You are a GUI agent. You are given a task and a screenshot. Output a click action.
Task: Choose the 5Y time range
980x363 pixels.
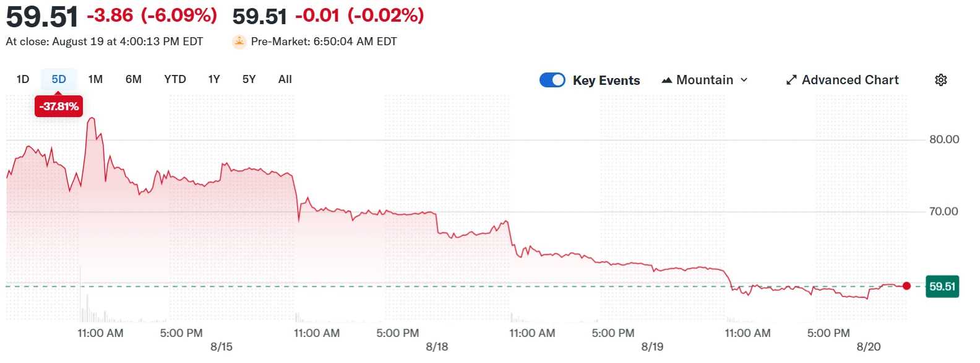click(249, 79)
